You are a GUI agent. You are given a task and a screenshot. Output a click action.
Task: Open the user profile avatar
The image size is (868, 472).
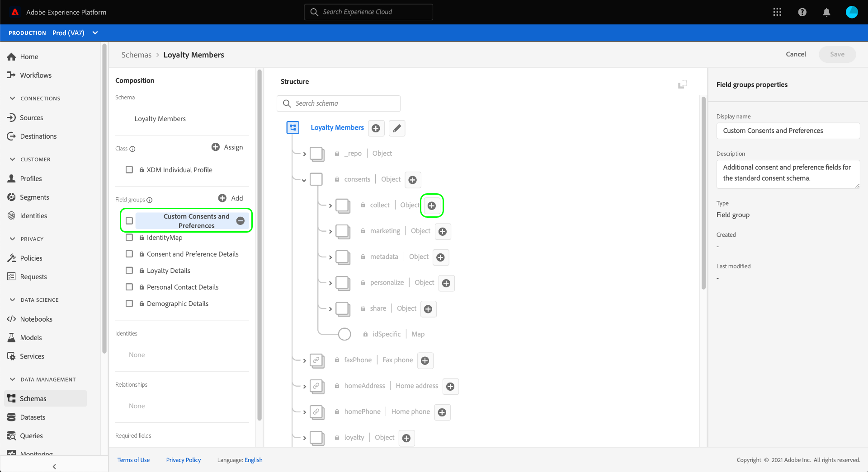click(x=852, y=12)
